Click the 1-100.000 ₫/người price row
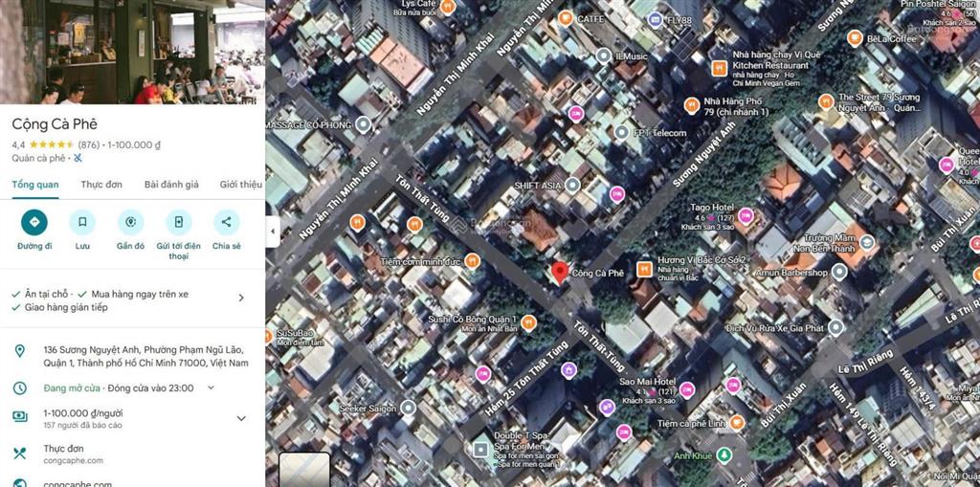980x487 pixels. 132,419
